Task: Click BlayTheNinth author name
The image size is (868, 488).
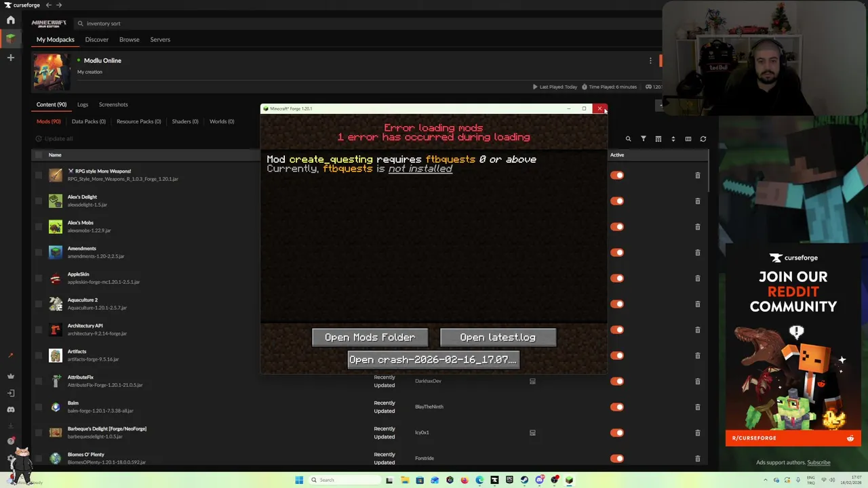Action: point(429,407)
